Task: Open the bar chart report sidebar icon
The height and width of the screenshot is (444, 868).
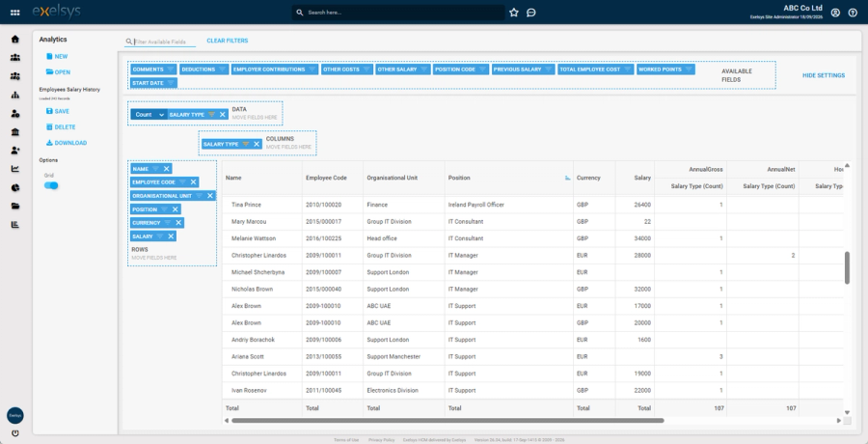Action: [x=14, y=225]
